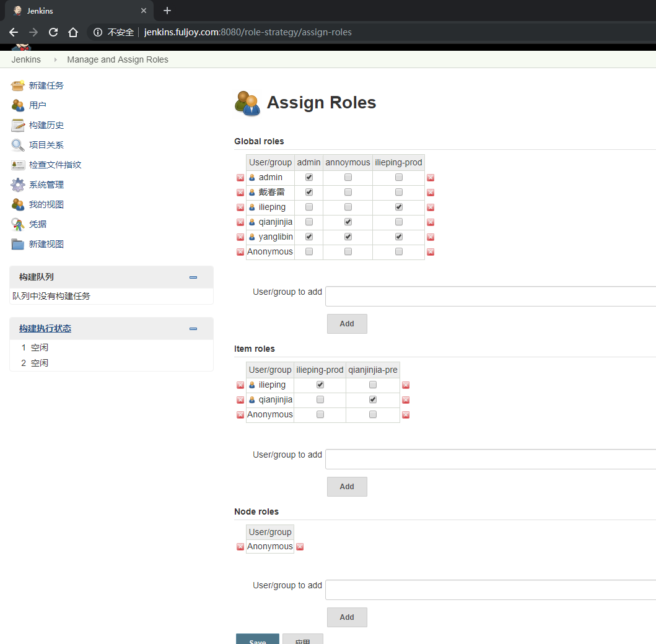Viewport: 656px width, 644px height.
Task: Click the 我的视图 my views icon
Action: pos(17,204)
